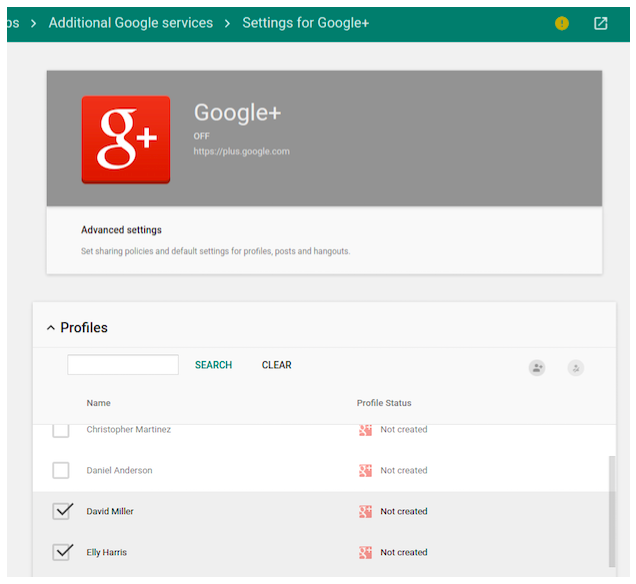Click the remove profiles icon
The width and height of the screenshot is (636, 584).
click(576, 368)
